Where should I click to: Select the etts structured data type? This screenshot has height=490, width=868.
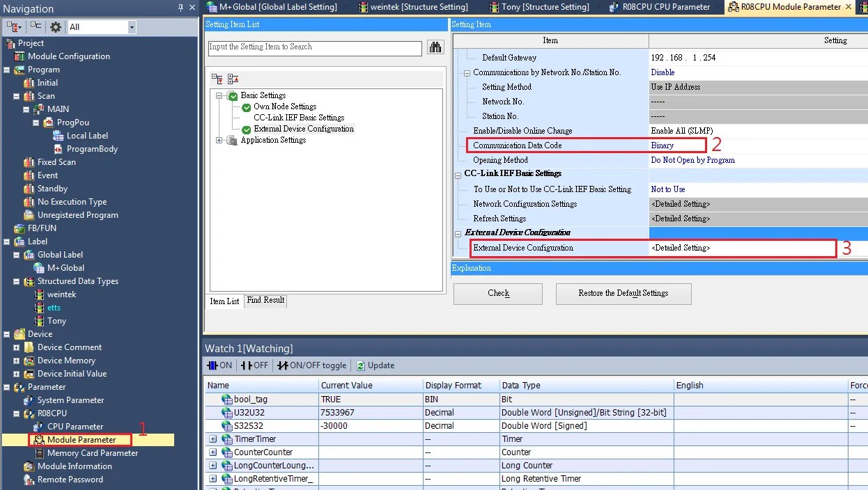point(54,308)
